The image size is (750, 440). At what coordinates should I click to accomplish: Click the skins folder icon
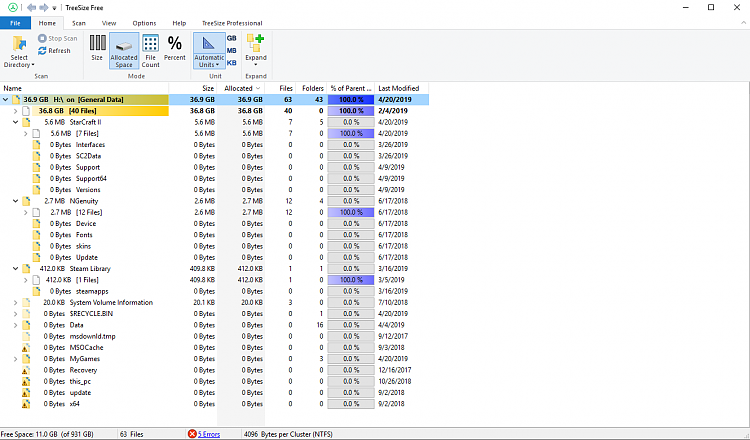coord(36,246)
